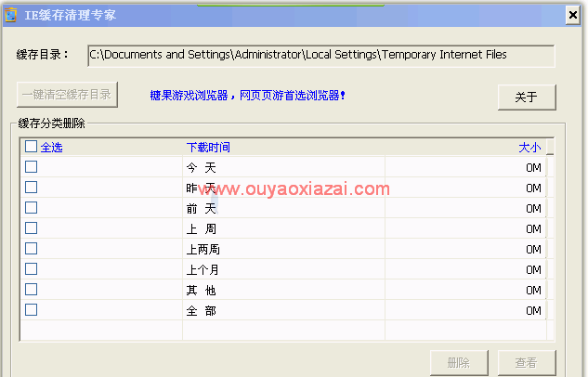Click the 查看 button
Image resolution: width=588 pixels, height=377 pixels.
tap(527, 363)
